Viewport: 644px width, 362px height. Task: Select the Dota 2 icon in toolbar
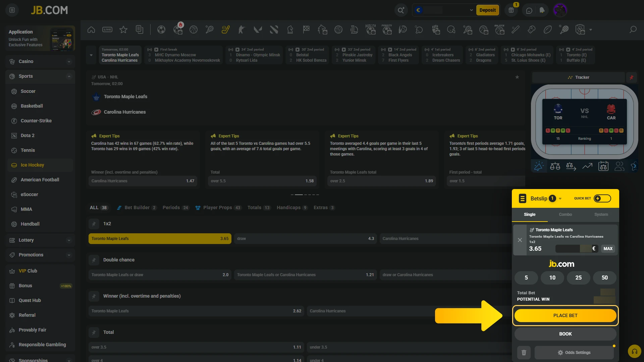274,29
